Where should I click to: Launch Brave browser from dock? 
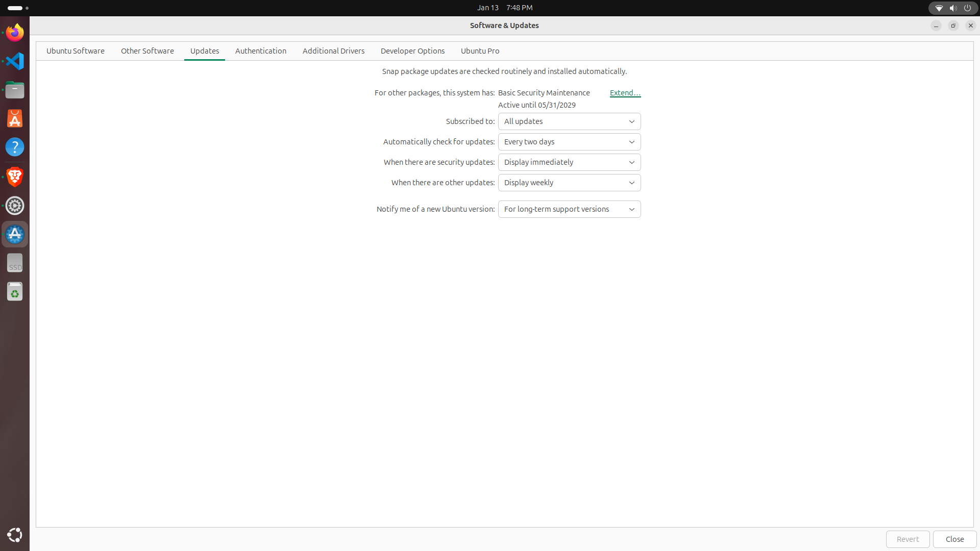15,177
